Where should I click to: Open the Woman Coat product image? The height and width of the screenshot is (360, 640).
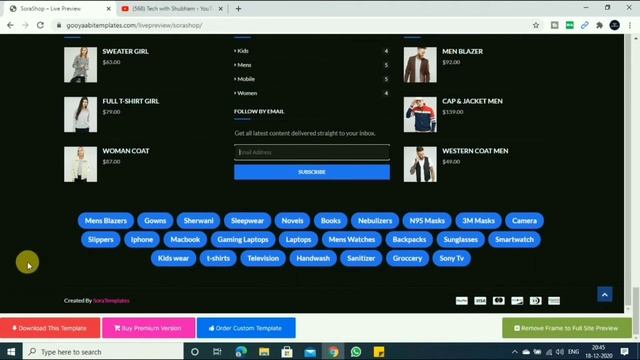[x=80, y=164]
